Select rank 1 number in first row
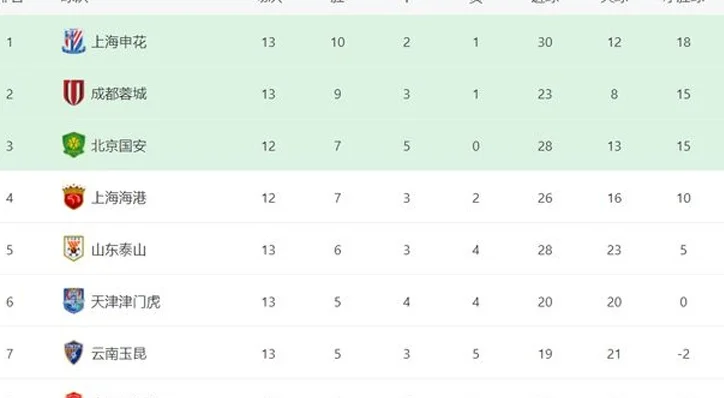Screen dimensions: 724x398 tap(9, 42)
